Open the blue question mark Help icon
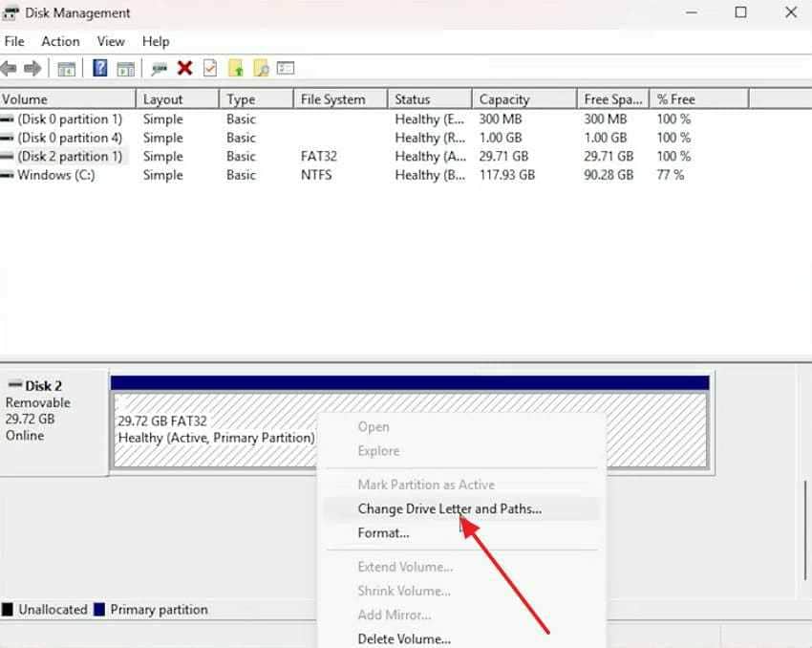This screenshot has height=648, width=812. pos(100,68)
